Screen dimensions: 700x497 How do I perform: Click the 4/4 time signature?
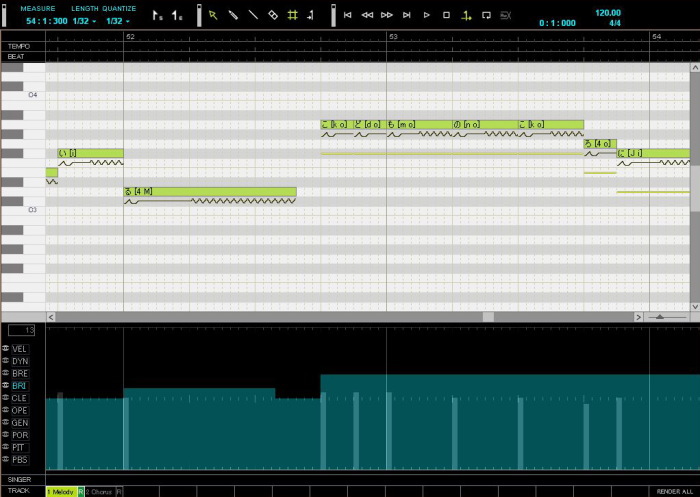pyautogui.click(x=615, y=23)
